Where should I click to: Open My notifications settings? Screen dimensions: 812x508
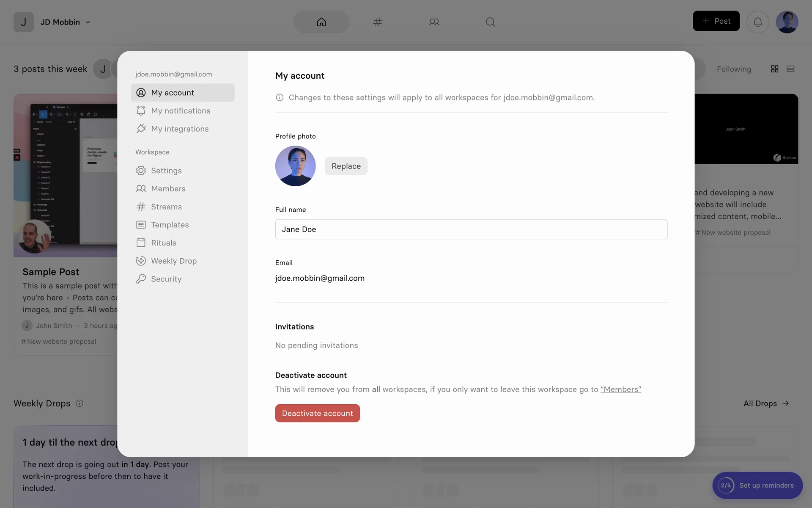point(181,111)
